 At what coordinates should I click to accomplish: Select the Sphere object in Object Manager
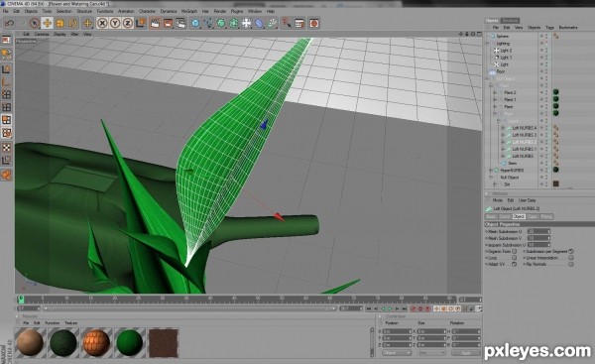[503, 36]
